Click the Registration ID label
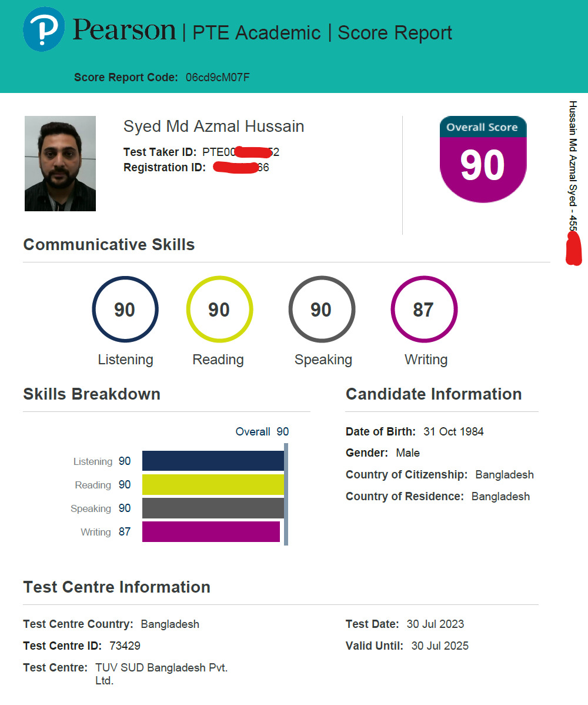Screen dimensions: 588x705 point(165,167)
